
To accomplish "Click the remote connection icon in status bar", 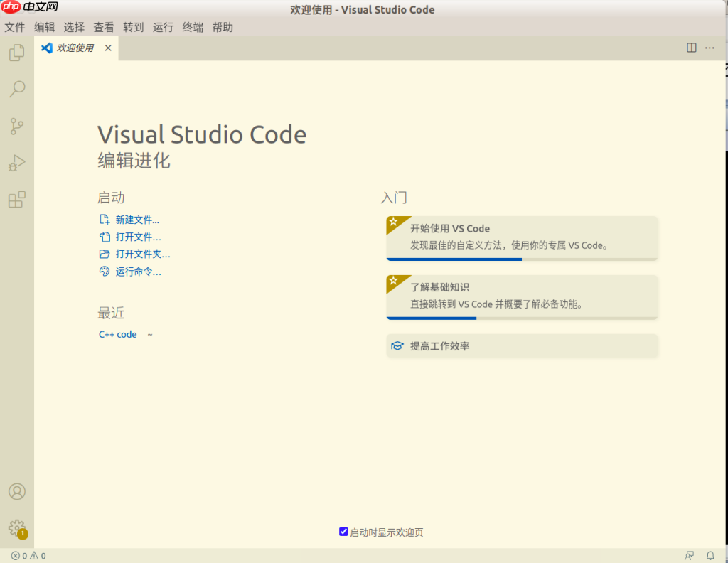I will coord(688,555).
